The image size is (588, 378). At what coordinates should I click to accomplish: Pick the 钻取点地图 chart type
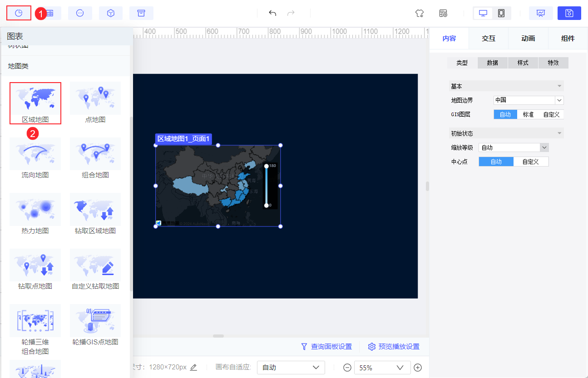pos(35,270)
